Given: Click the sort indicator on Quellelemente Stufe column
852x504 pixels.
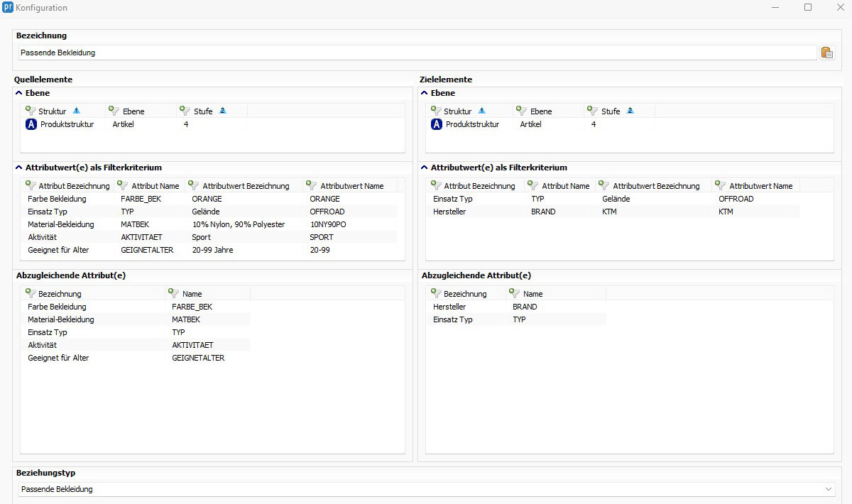Looking at the screenshot, I should coord(222,111).
